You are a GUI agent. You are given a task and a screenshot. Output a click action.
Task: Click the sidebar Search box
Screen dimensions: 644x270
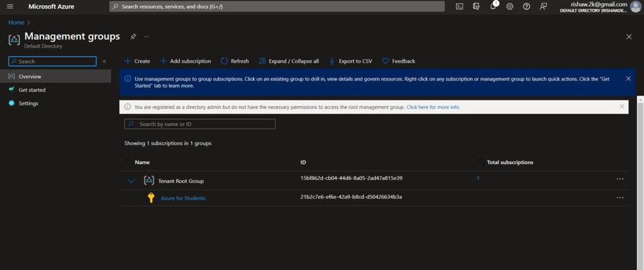pyautogui.click(x=53, y=61)
